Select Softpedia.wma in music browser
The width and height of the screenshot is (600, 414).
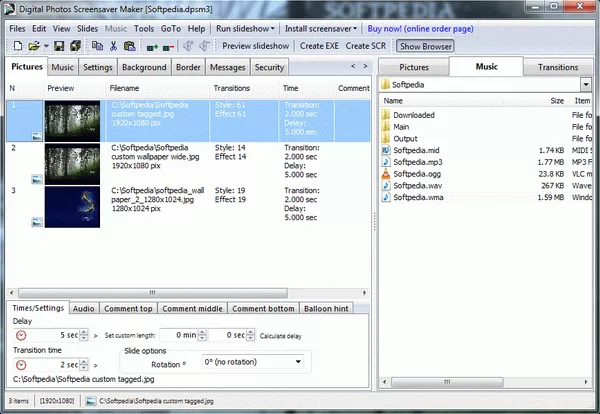(x=418, y=197)
